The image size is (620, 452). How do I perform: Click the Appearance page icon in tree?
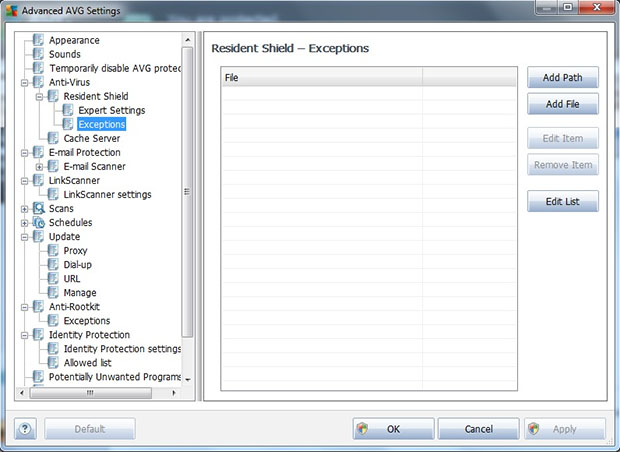click(x=38, y=40)
